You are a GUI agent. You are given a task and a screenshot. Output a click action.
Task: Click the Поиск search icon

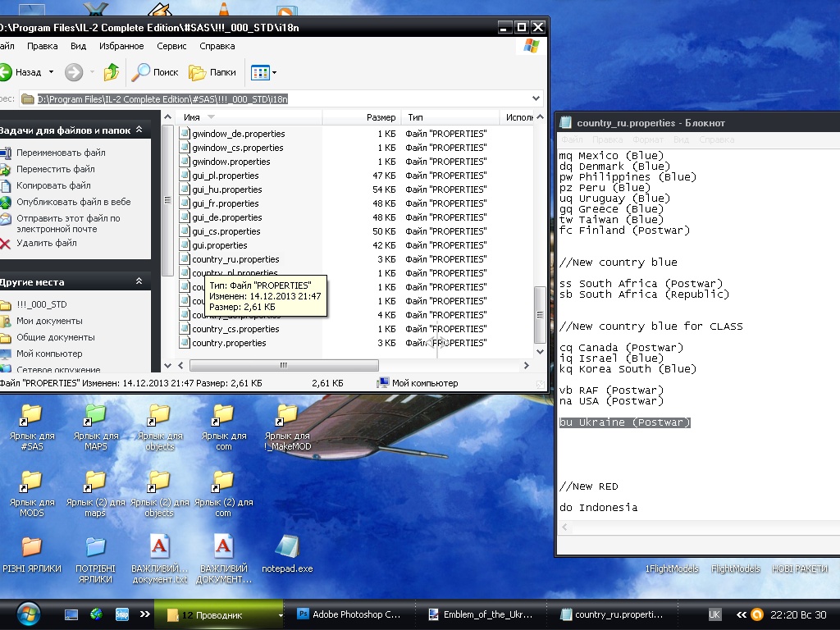point(141,72)
